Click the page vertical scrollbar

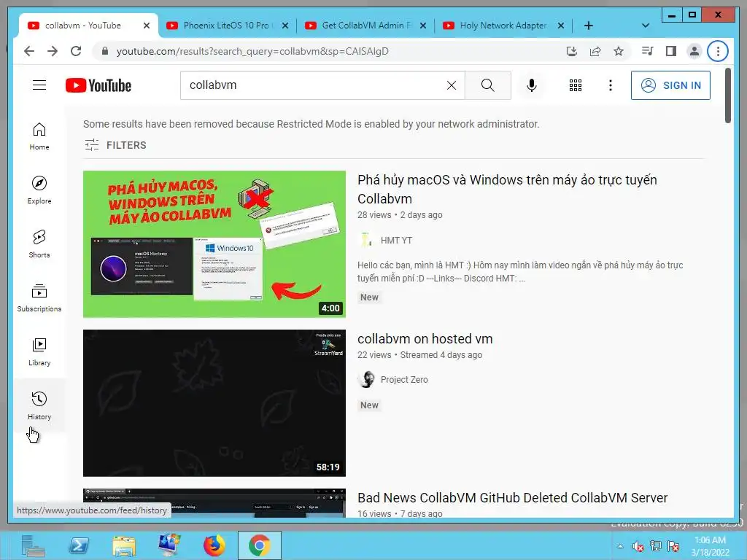(727, 96)
